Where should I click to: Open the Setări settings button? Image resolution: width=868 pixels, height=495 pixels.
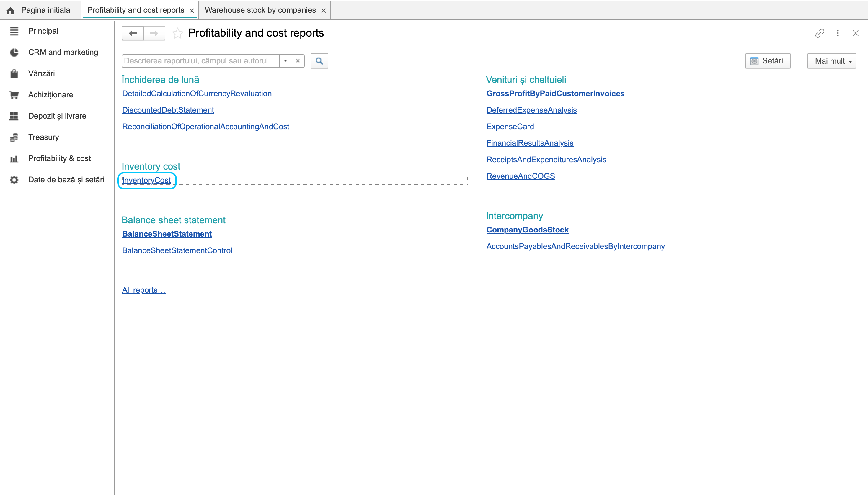coord(768,61)
